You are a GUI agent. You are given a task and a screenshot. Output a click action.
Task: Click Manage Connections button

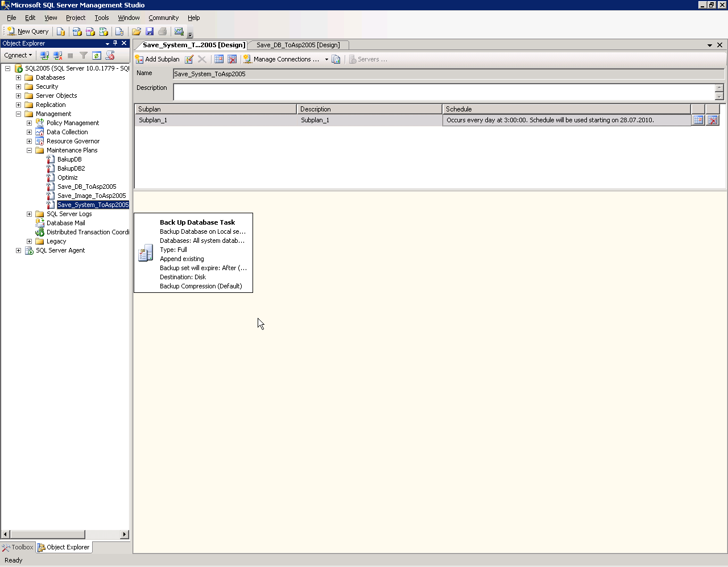point(281,59)
